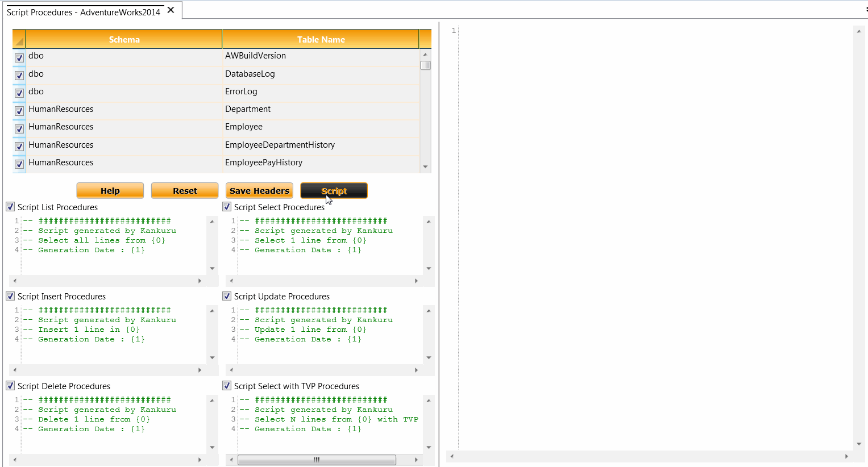Image resolution: width=868 pixels, height=467 pixels.
Task: Click the 'Delete 1 line from {0}' comment line
Action: tap(86, 419)
